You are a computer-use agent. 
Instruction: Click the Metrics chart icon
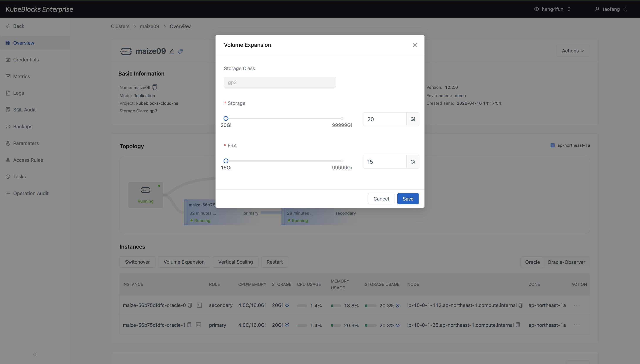pos(8,76)
